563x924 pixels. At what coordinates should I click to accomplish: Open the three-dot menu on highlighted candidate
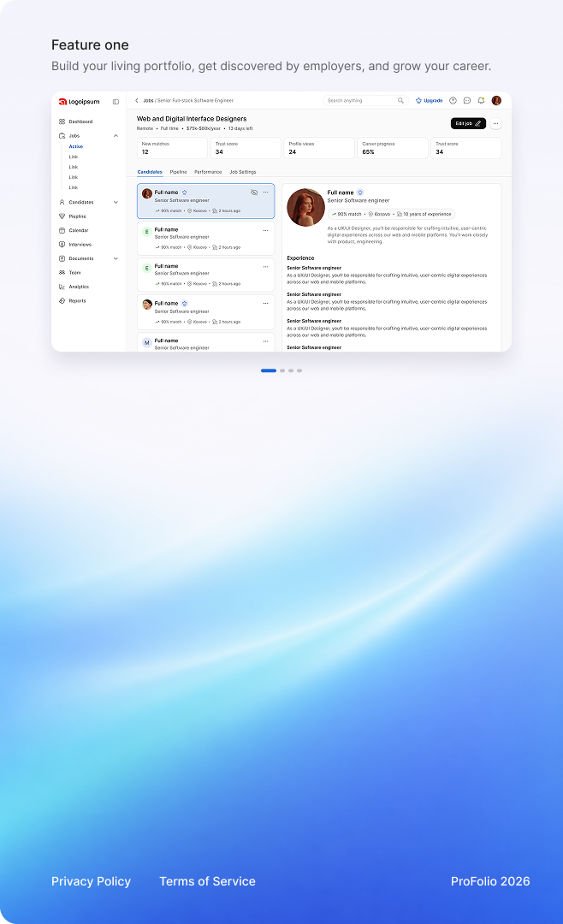point(266,192)
